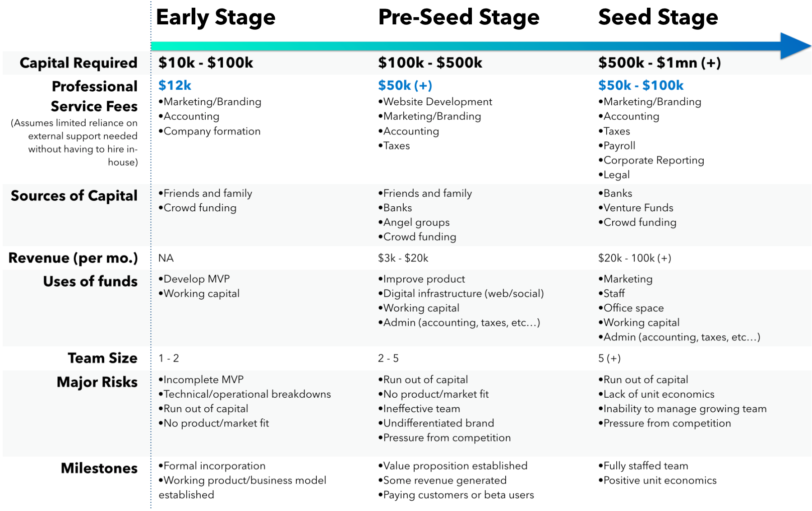Screen dimensions: 812x511
Task: Select the Revenue (per mo.) row label
Action: (73, 258)
